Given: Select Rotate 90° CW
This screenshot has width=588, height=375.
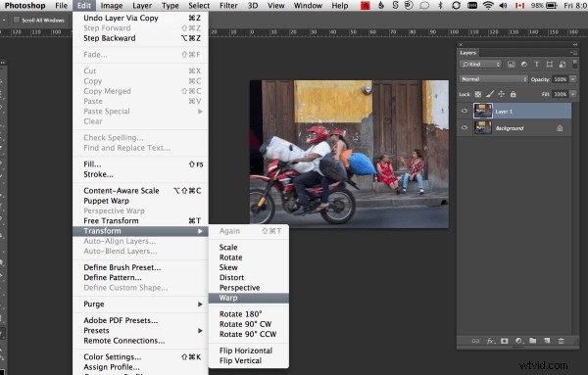Looking at the screenshot, I should (249, 324).
